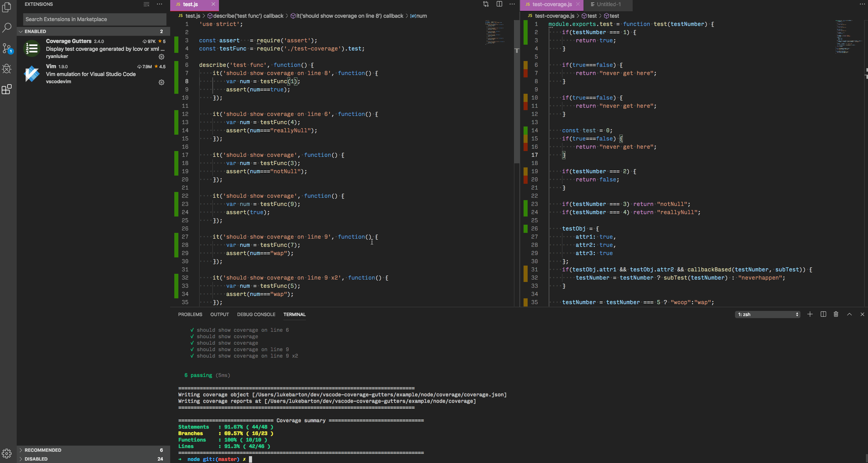Screen dimensions: 868x463
Task: Activate the test-coverage.js editor tab
Action: pos(551,4)
